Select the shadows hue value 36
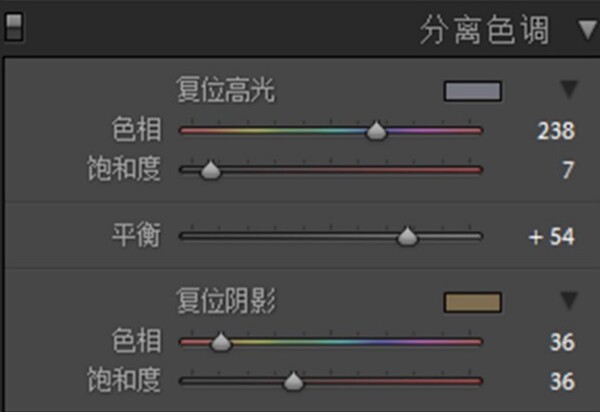600x412 pixels. coord(562,342)
